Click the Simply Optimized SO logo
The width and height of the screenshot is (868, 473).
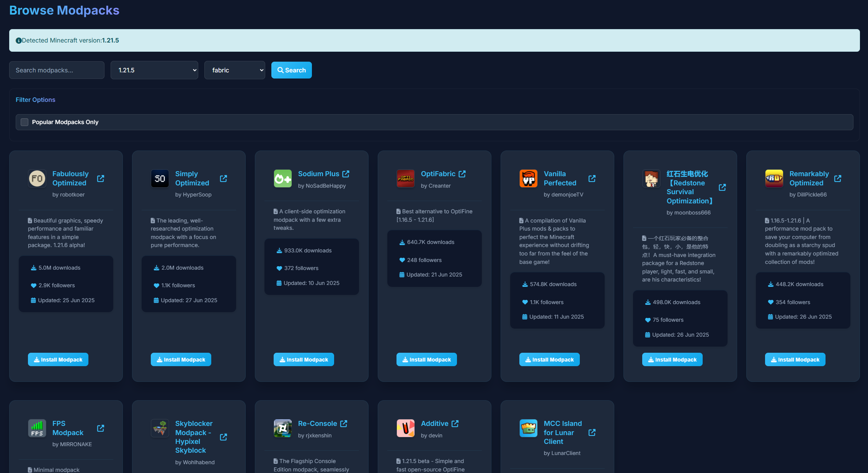160,178
